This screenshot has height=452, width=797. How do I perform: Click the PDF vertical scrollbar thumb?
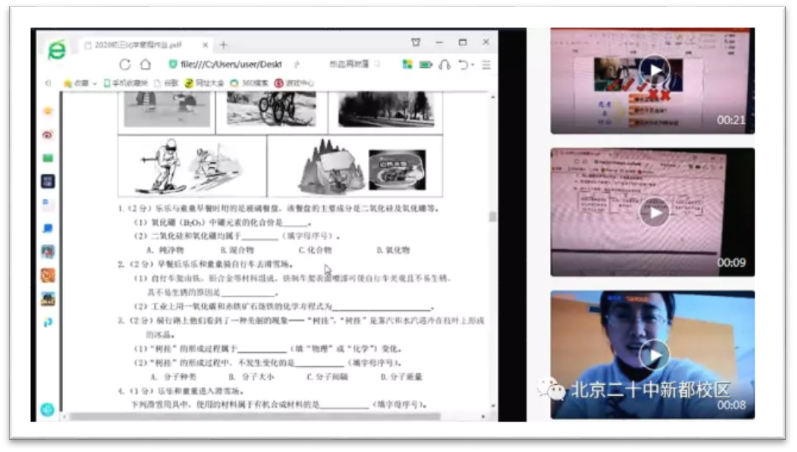(x=492, y=217)
